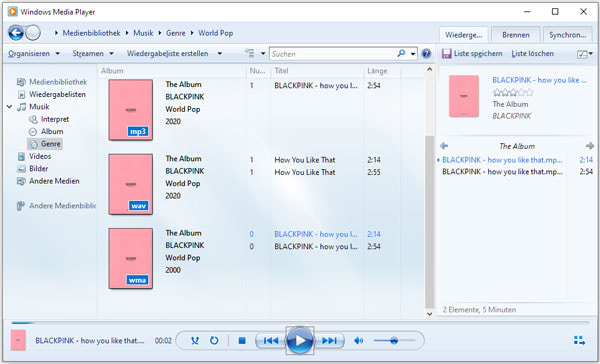Rate the current song with stars
The image size is (600, 364).
coord(513,92)
